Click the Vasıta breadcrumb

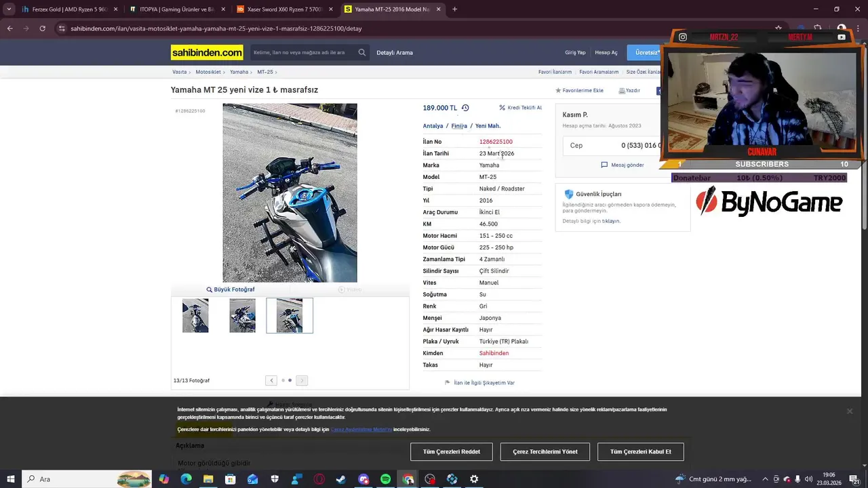179,72
